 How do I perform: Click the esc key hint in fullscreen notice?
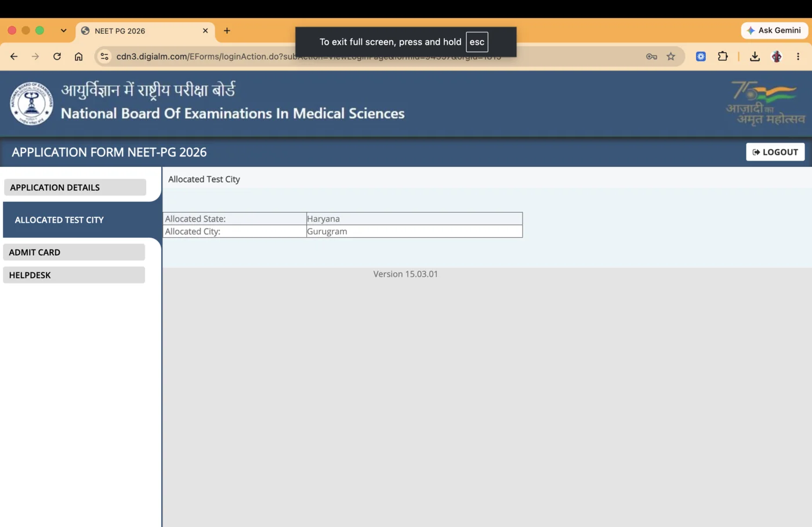477,42
